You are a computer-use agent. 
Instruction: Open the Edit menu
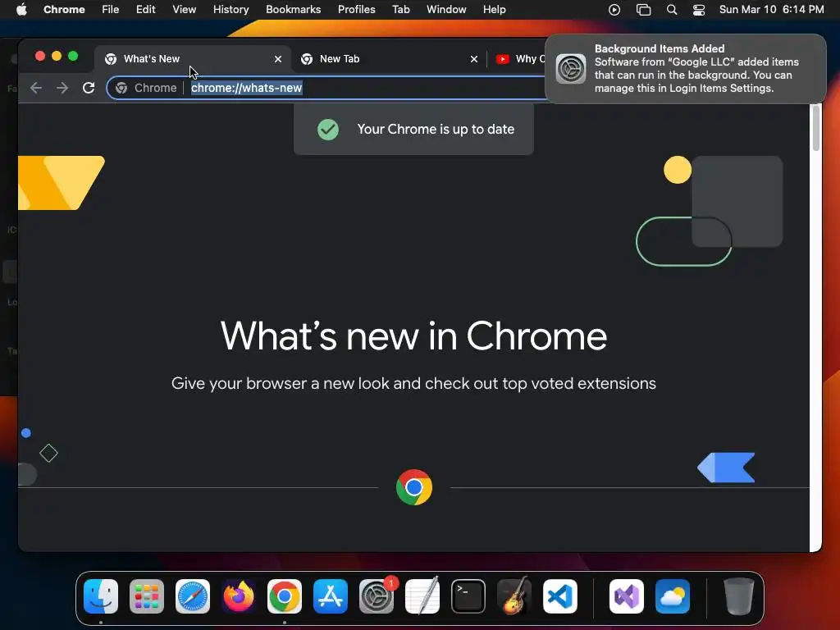(x=146, y=10)
